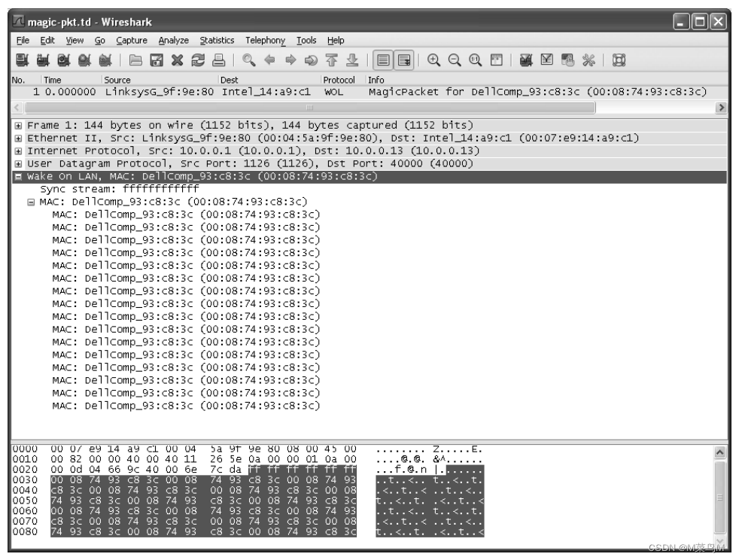The image size is (736, 560).
Task: Restart the running live capture
Action: click(x=105, y=60)
